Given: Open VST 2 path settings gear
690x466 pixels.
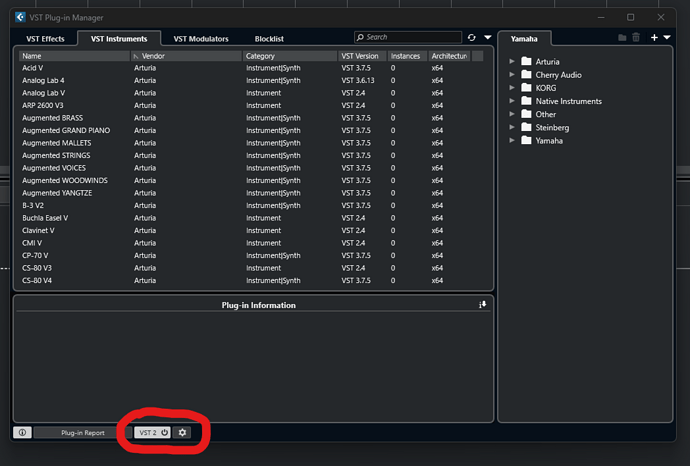Looking at the screenshot, I should [182, 433].
